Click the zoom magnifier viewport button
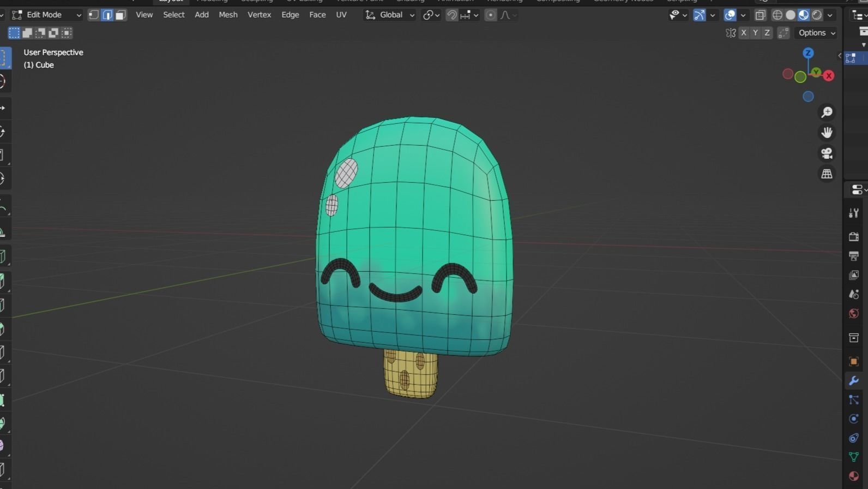 827,112
